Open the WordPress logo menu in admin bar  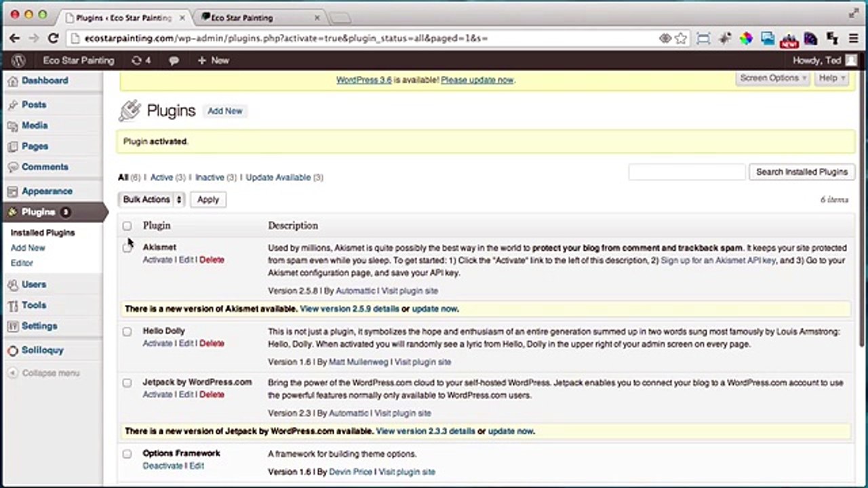pyautogui.click(x=18, y=60)
